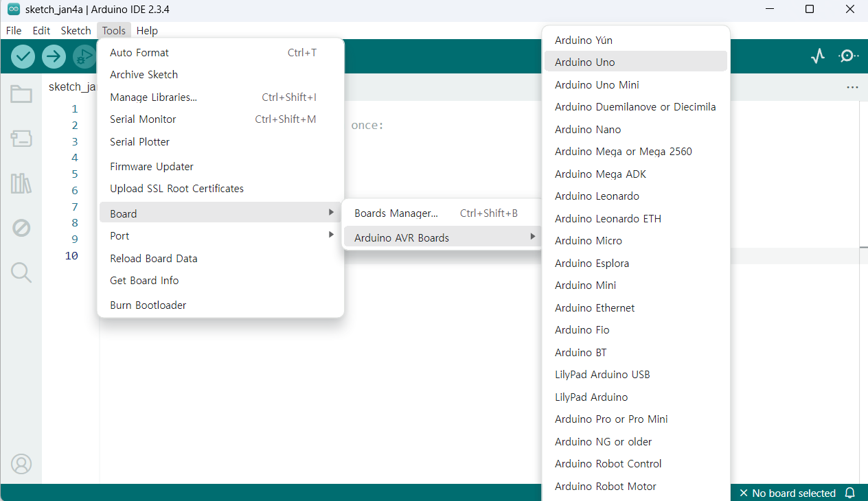Open the Debug sidebar icon
The image size is (868, 501).
21,228
